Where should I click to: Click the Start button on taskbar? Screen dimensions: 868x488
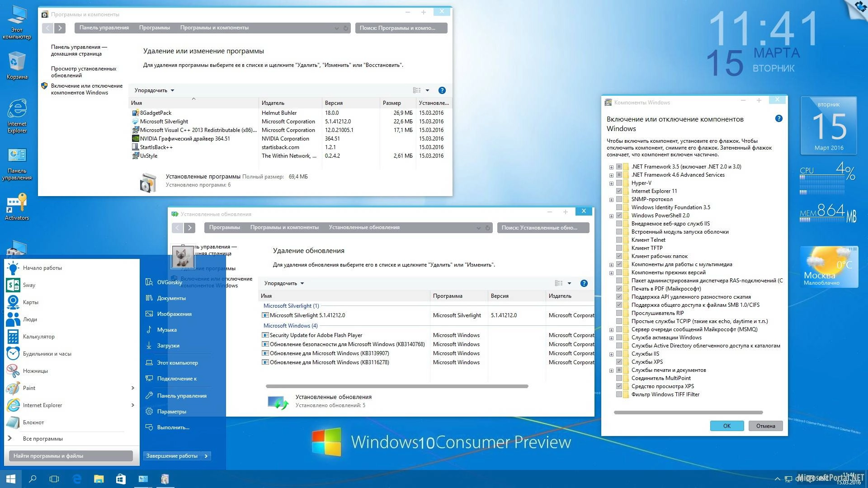point(10,479)
